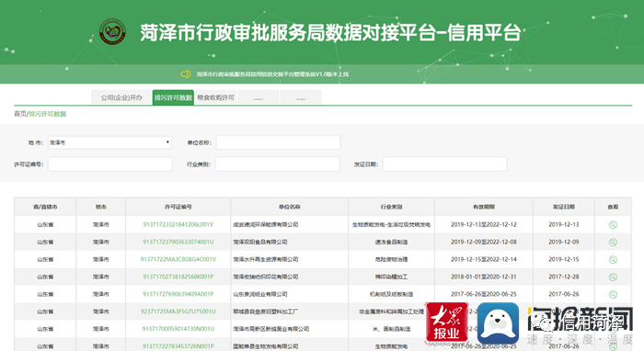Open permit link 91371700059014730N001U
The width and height of the screenshot is (644, 351).
click(178, 329)
